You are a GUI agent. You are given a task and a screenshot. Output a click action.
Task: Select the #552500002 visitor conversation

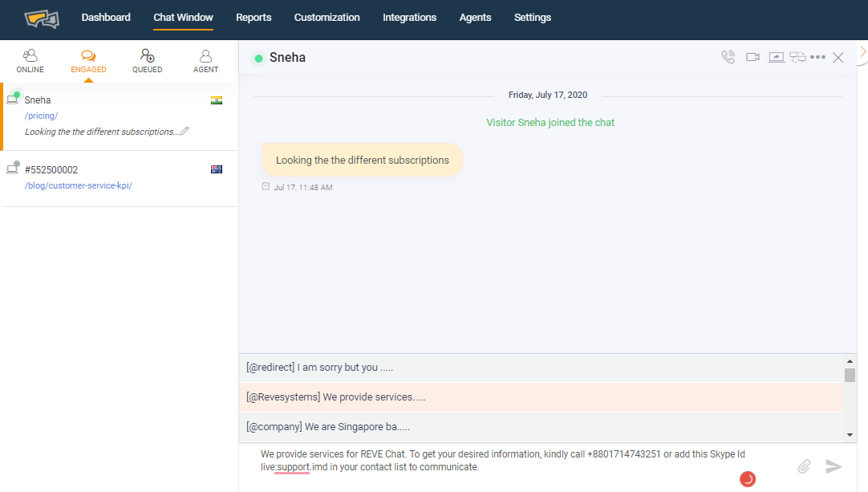pyautogui.click(x=51, y=170)
